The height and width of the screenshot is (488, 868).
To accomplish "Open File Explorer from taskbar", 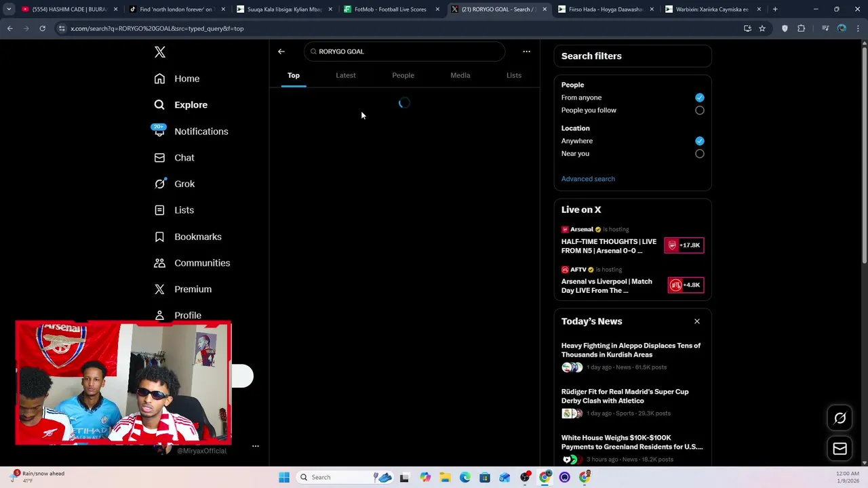I will [x=445, y=477].
